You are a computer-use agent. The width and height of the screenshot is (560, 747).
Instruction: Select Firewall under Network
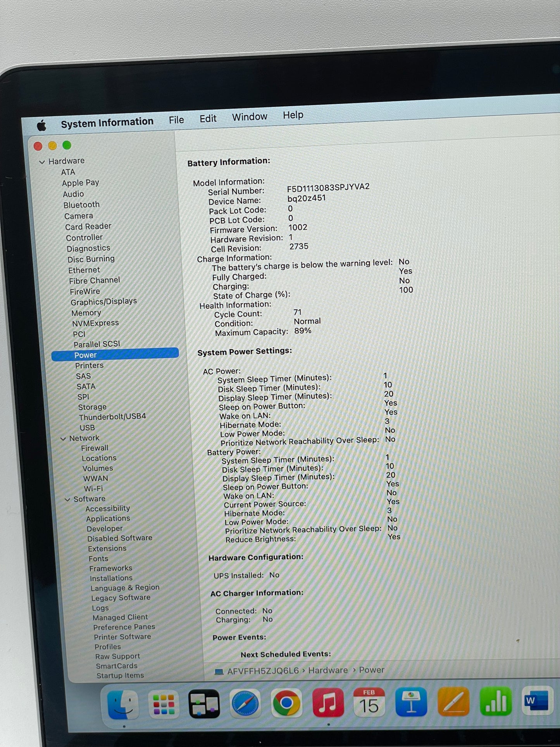[95, 448]
